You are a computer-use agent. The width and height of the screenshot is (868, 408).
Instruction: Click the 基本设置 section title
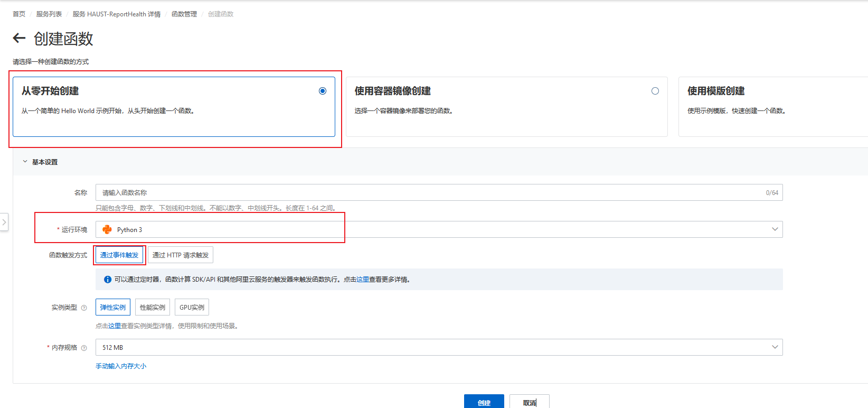[45, 162]
